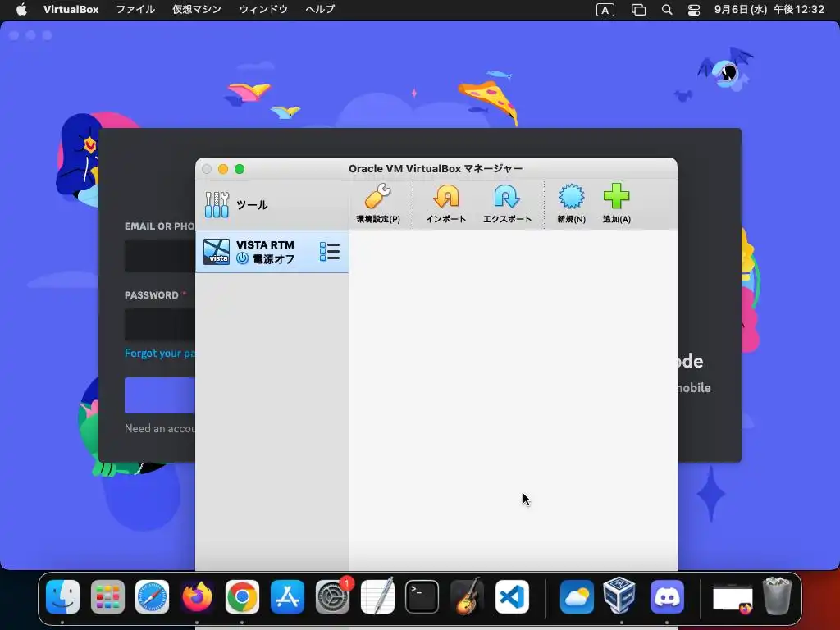Launch Google Chrome from the Dock

242,596
